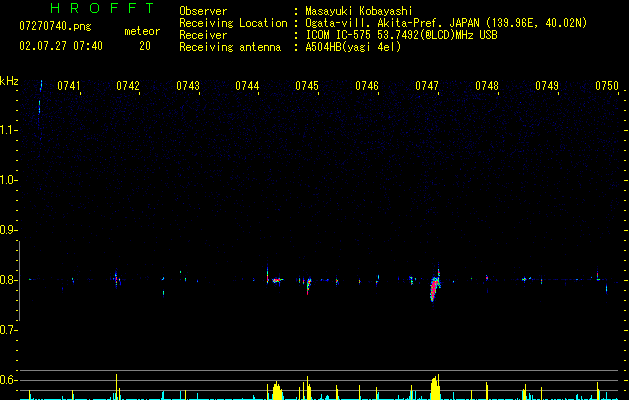
Task: Click the 0.6 kHz axis label
Action: (x=8, y=380)
